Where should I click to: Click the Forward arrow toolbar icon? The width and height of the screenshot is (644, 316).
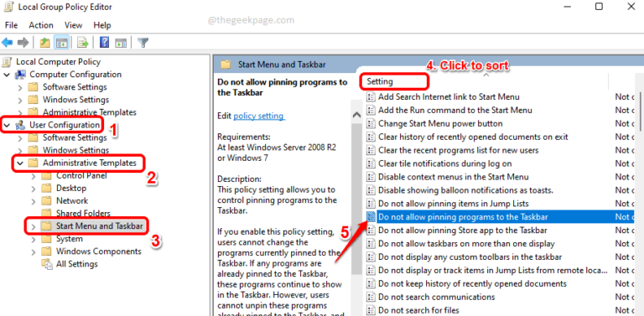23,42
